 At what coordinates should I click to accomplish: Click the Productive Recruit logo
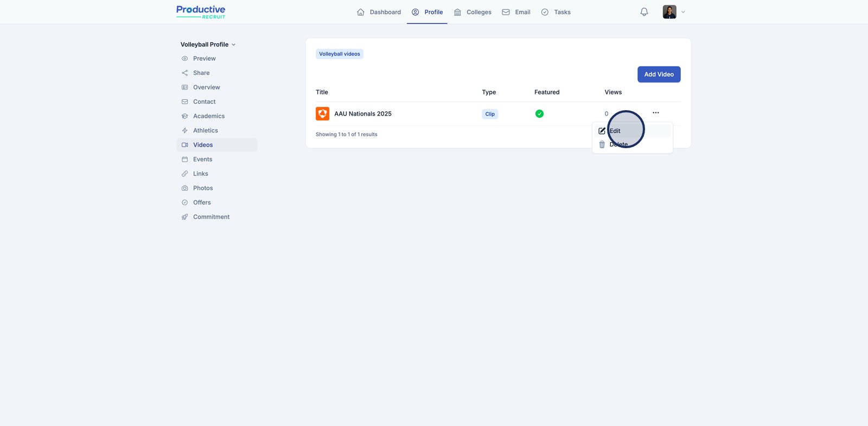[201, 12]
